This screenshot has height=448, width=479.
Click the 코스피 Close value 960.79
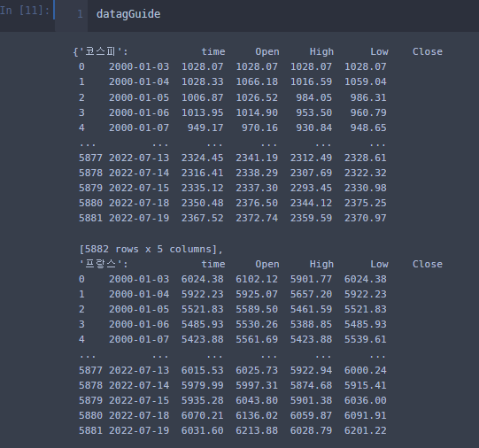click(x=368, y=112)
